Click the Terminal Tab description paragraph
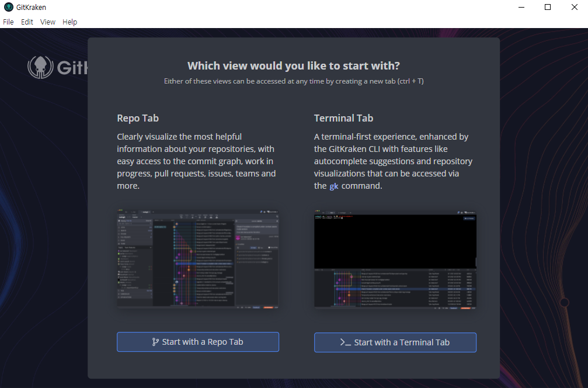Viewport: 588px width, 388px height. (x=393, y=161)
